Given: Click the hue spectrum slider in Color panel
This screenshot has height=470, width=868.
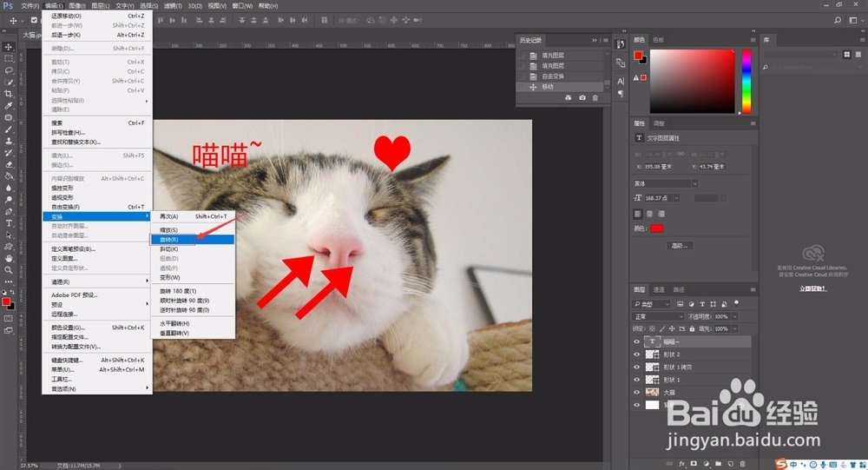Looking at the screenshot, I should pos(746,81).
